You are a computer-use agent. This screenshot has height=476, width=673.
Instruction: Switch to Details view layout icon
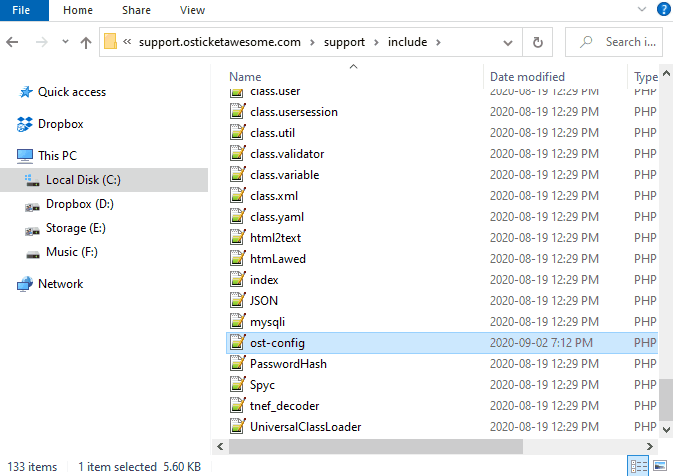pos(638,466)
